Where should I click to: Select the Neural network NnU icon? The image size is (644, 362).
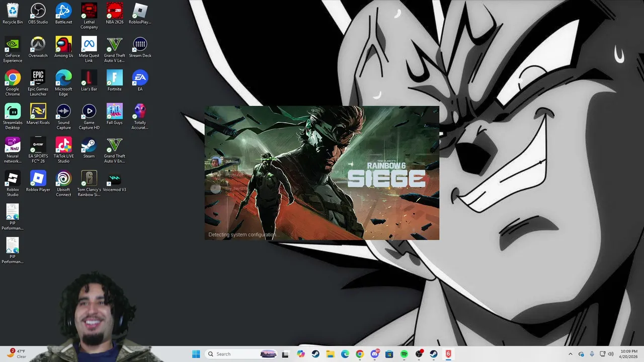pos(13,150)
